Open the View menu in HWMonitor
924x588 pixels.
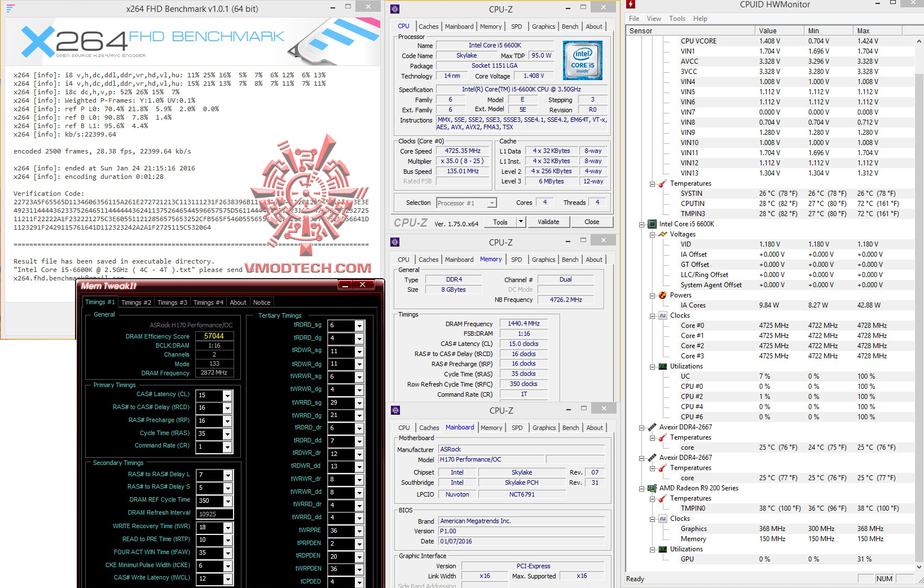coord(654,19)
